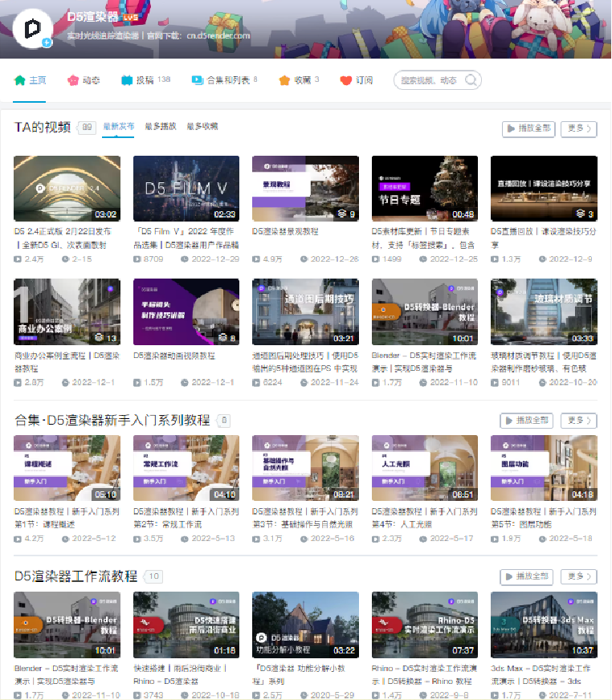Click the 2022-12-29 date under D5 Film V

click(x=215, y=259)
